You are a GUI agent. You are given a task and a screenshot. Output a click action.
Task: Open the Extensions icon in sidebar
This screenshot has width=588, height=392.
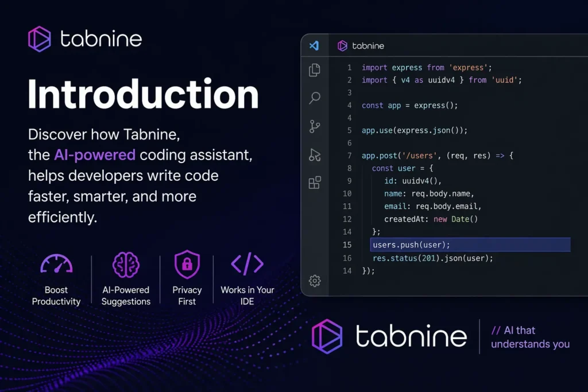coord(315,183)
